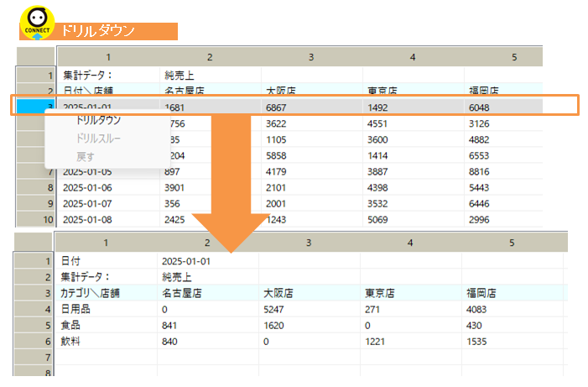Screen dimensions: 588x387
Task: Click row header 4 in lower grid
Action: [34, 309]
